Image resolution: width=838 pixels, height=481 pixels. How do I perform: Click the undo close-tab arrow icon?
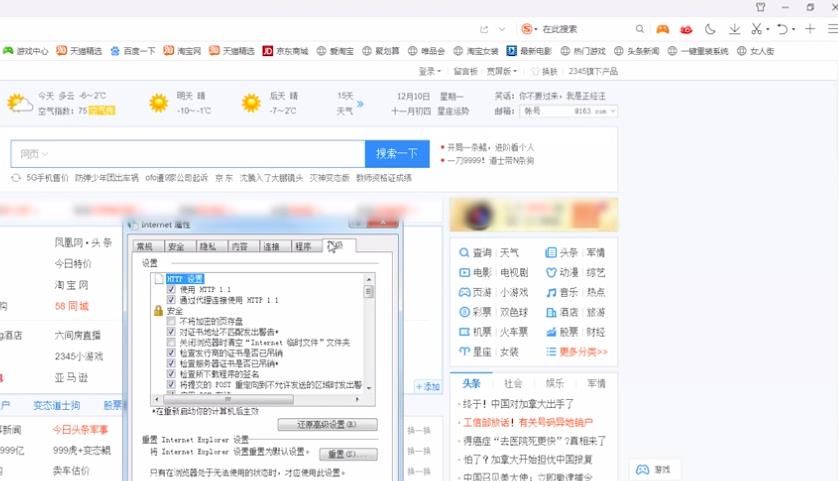pos(782,29)
